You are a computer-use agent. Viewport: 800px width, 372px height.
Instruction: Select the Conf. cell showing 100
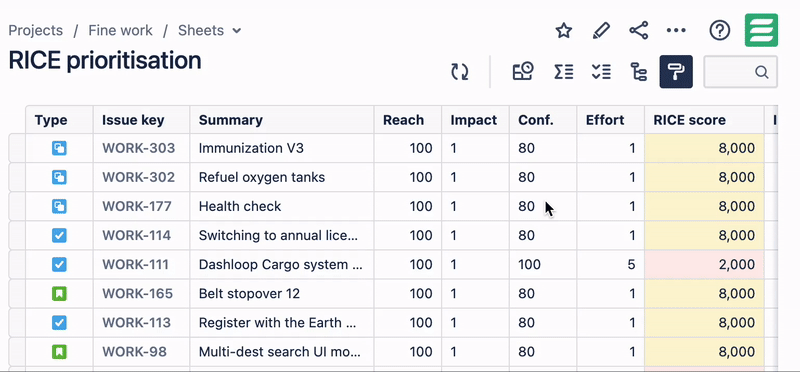point(543,265)
